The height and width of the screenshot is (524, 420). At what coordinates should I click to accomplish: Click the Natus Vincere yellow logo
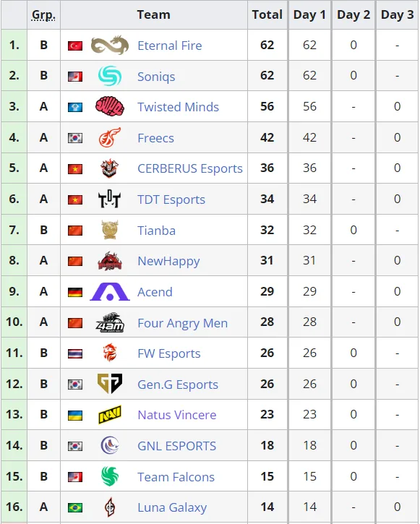pos(110,414)
